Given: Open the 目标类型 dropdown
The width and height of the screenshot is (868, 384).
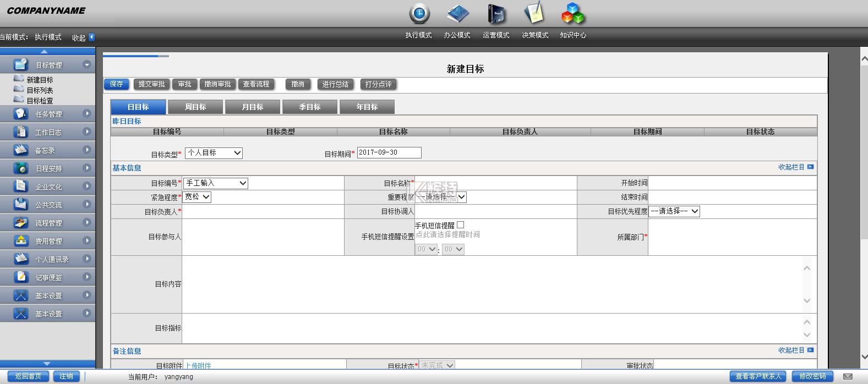Looking at the screenshot, I should [214, 153].
